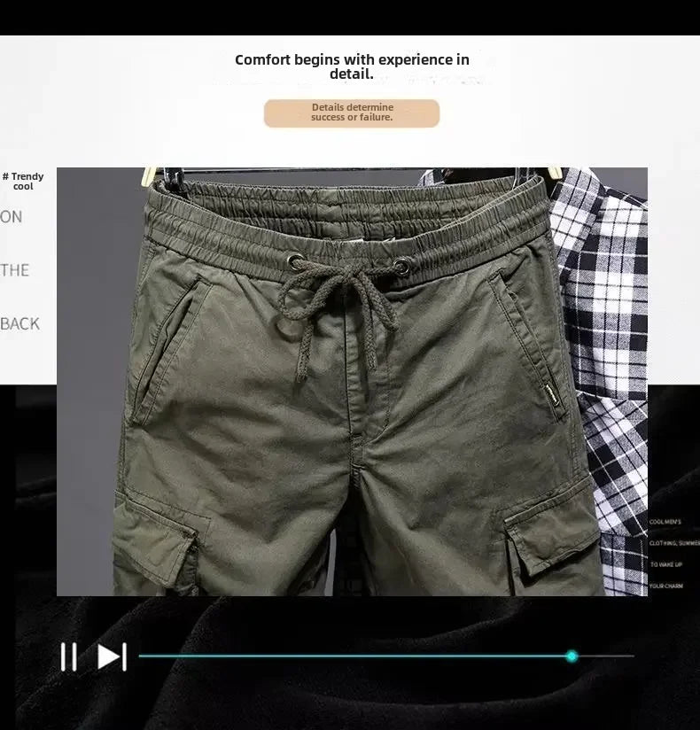The width and height of the screenshot is (700, 730).
Task: Click the 'COOL MEN'S' caption text
Action: coord(665,523)
